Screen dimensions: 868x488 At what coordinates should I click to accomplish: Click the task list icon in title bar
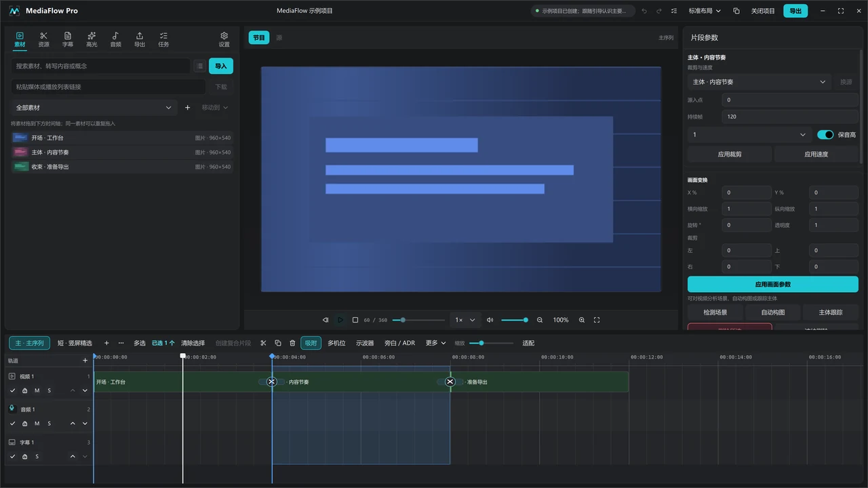673,11
